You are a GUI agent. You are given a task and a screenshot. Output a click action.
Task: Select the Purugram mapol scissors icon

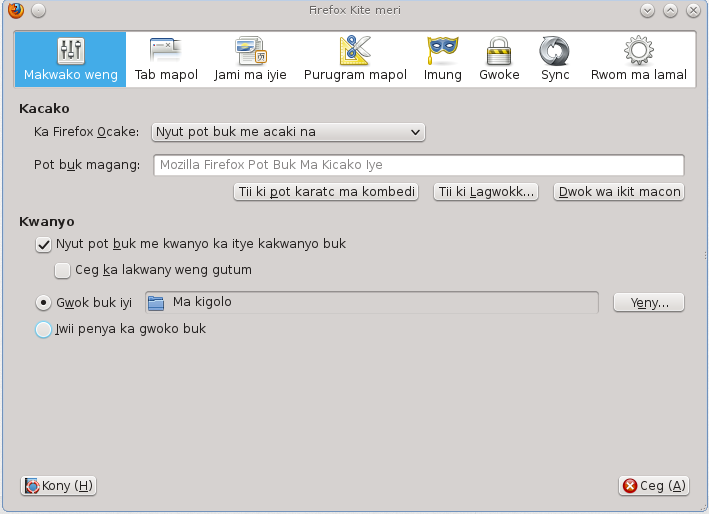click(x=355, y=50)
